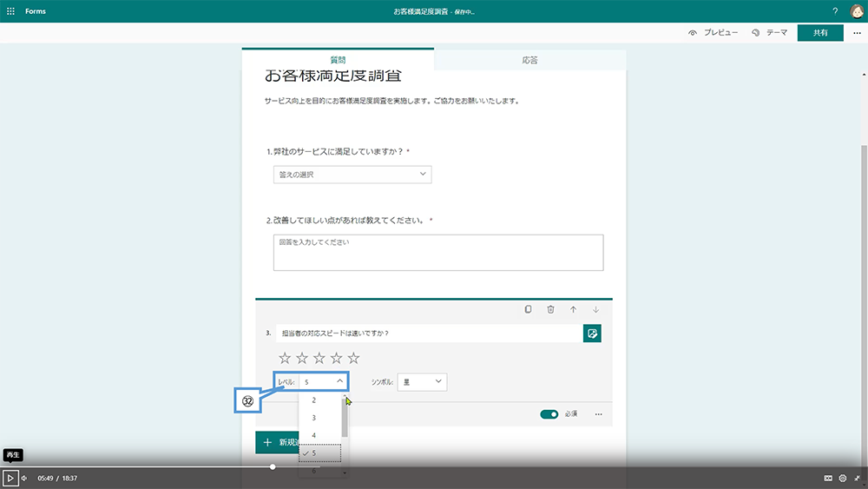Click the third rating star
This screenshot has height=489, width=868.
point(319,358)
